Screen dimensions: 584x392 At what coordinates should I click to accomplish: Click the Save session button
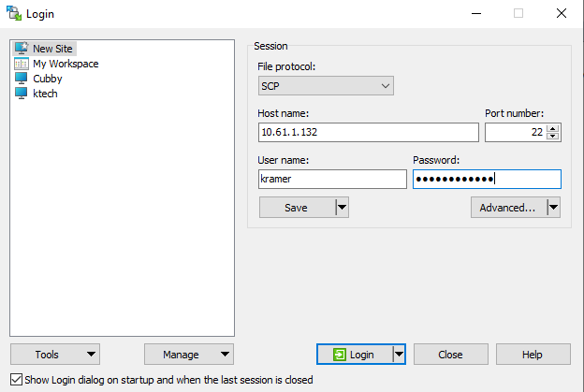tap(296, 208)
